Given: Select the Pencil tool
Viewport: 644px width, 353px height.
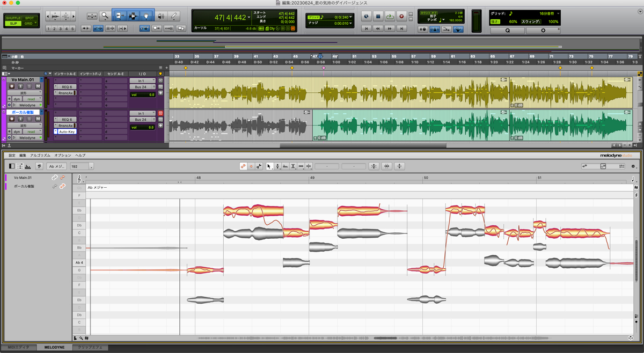Looking at the screenshot, I should click(x=174, y=16).
